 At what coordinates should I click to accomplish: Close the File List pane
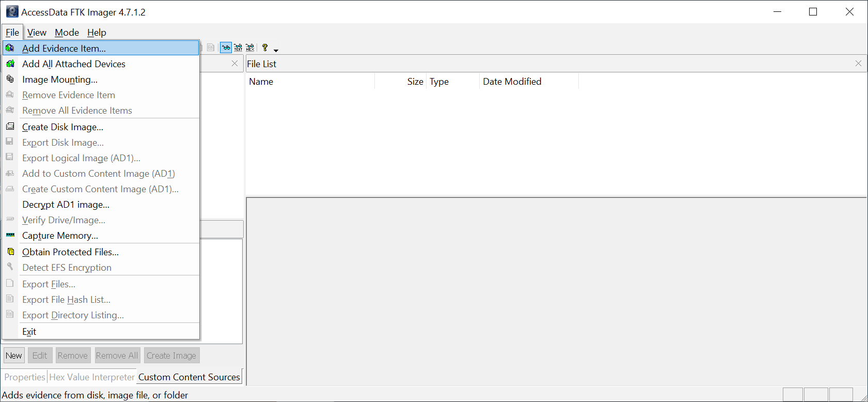click(x=858, y=64)
